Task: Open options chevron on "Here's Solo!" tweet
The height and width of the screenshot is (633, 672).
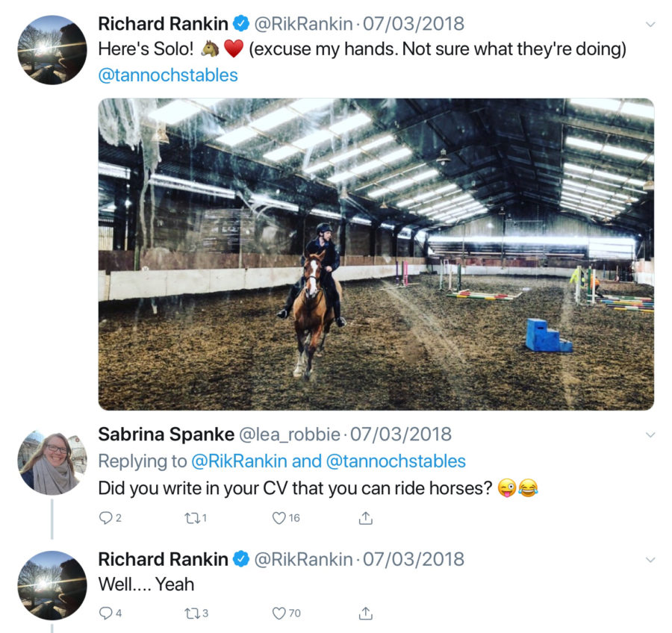Action: point(650,25)
